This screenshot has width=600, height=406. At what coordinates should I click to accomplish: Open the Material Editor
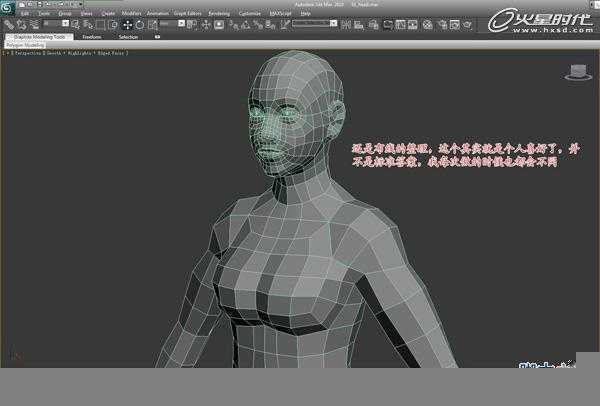(428, 25)
